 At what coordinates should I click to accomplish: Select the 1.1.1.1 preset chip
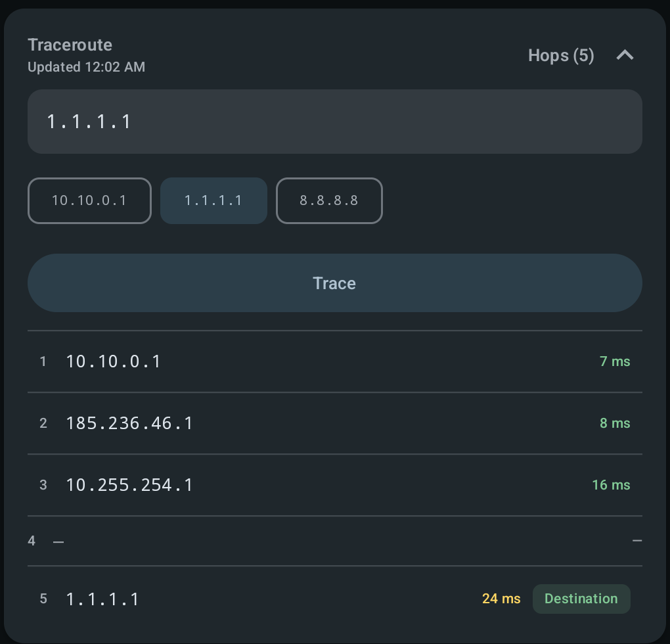click(213, 200)
